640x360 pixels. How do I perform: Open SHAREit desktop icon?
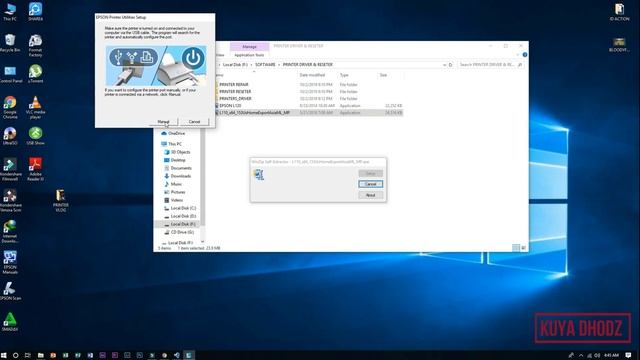pyautogui.click(x=36, y=12)
